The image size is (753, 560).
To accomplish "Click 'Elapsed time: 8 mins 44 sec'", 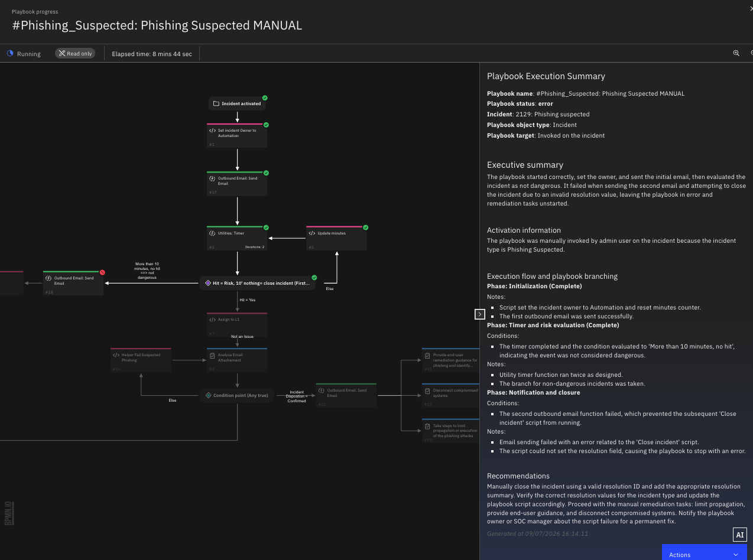I will point(152,54).
